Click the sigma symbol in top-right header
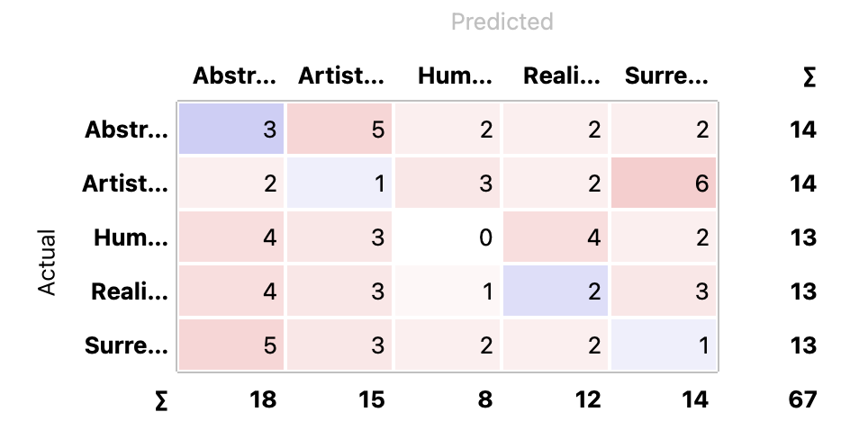 [x=809, y=77]
